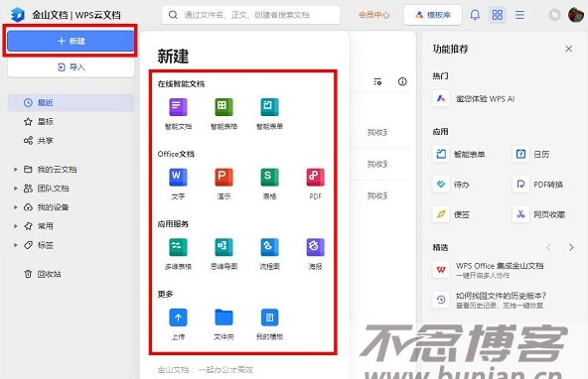Open 智能表单 app in recommendations panel

(x=460, y=154)
